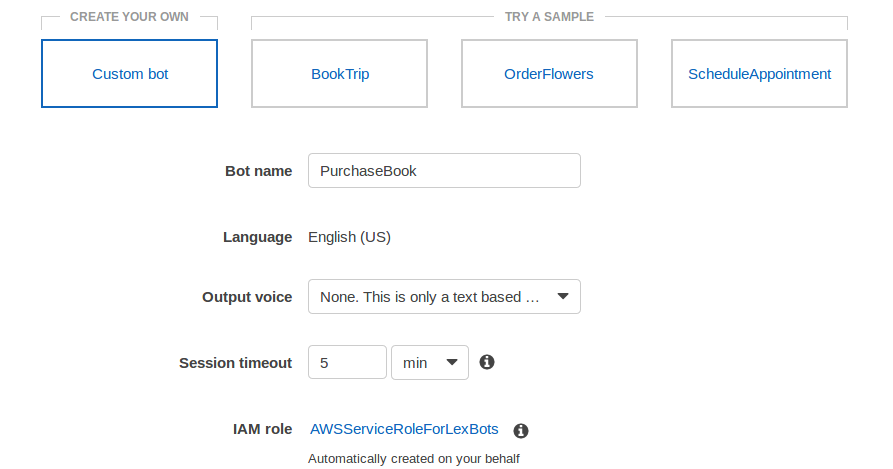Viewport: 893px width, 469px height.
Task: Click the Output voice label
Action: (247, 297)
